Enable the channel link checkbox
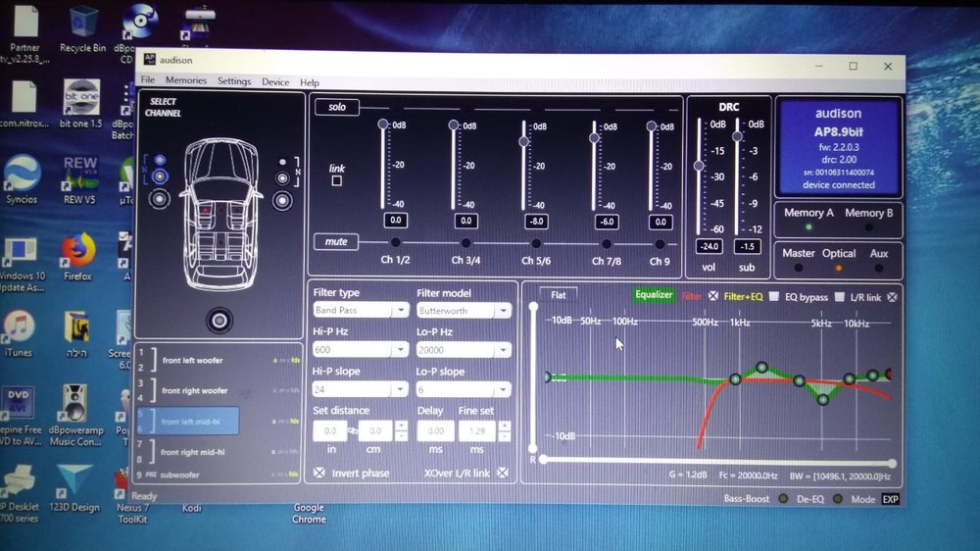Viewport: 980px width, 551px height. click(x=337, y=181)
